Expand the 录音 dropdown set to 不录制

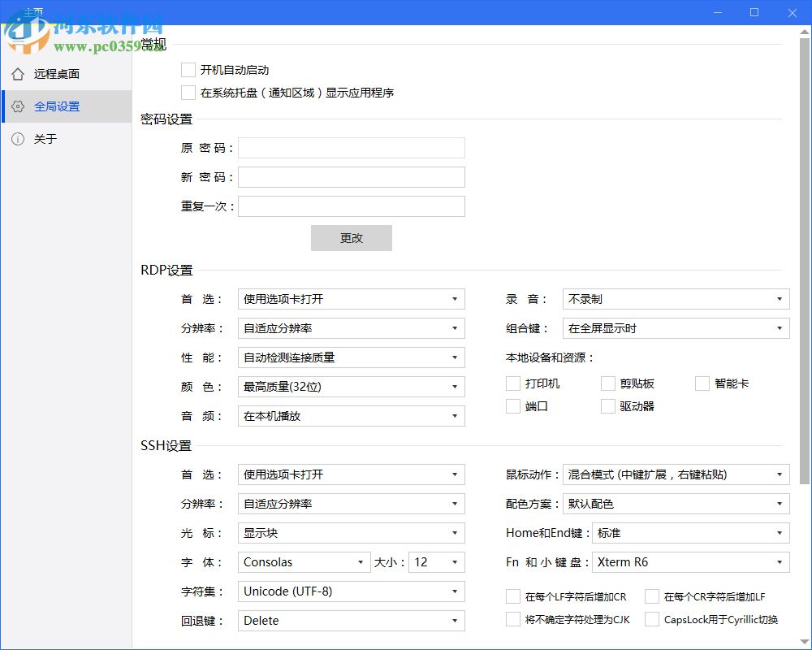[676, 299]
